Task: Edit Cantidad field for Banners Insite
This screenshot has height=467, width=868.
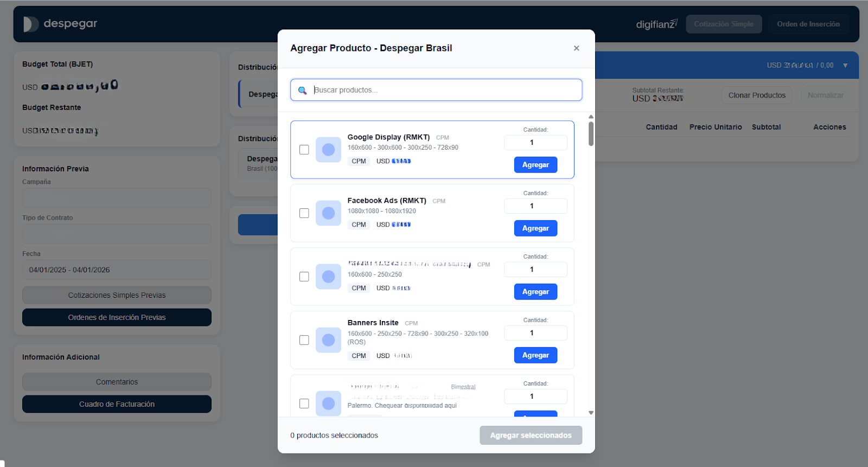Action: tap(535, 333)
